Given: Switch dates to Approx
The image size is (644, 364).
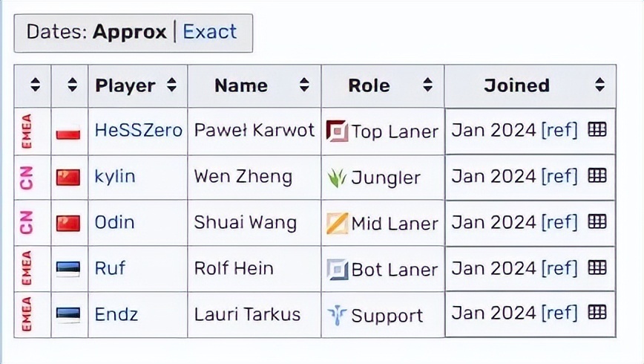Looking at the screenshot, I should pyautogui.click(x=128, y=32).
